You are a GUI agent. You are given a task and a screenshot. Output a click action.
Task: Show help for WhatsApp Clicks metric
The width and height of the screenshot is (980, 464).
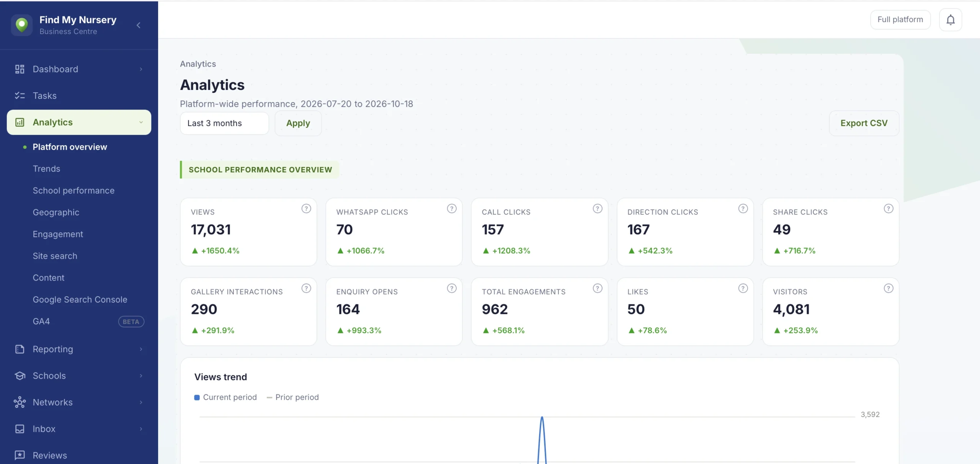tap(452, 209)
